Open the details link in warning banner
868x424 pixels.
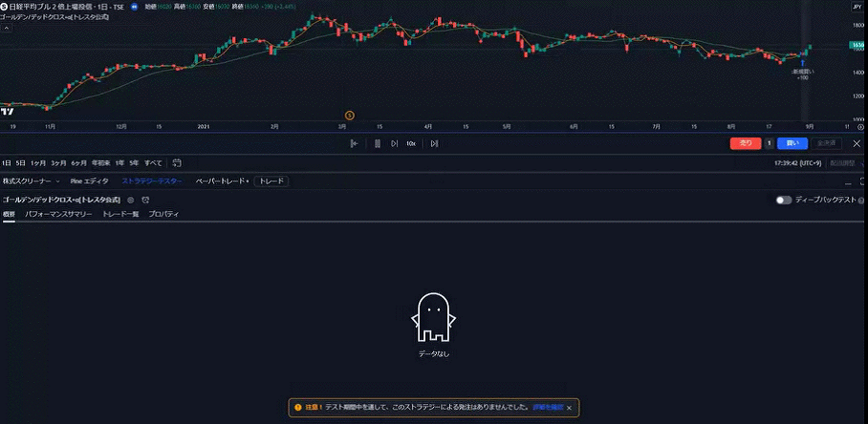coord(547,407)
